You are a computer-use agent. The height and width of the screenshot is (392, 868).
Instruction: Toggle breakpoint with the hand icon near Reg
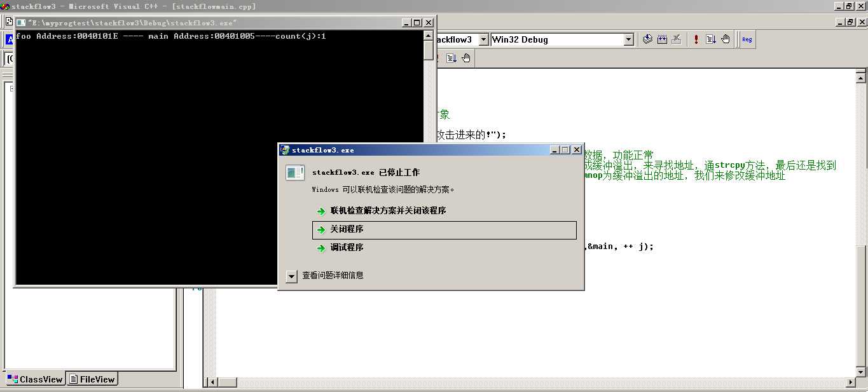point(725,39)
